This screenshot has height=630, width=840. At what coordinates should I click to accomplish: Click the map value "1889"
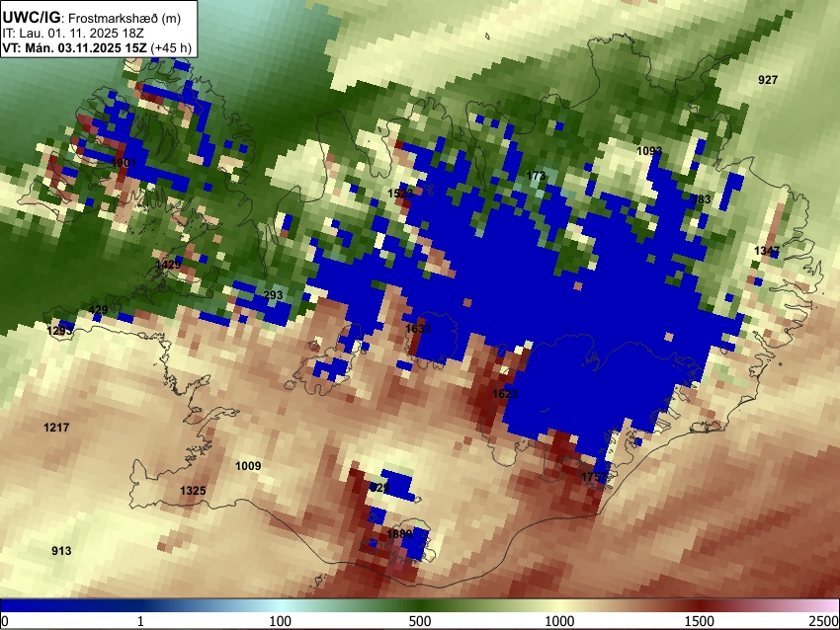(399, 533)
